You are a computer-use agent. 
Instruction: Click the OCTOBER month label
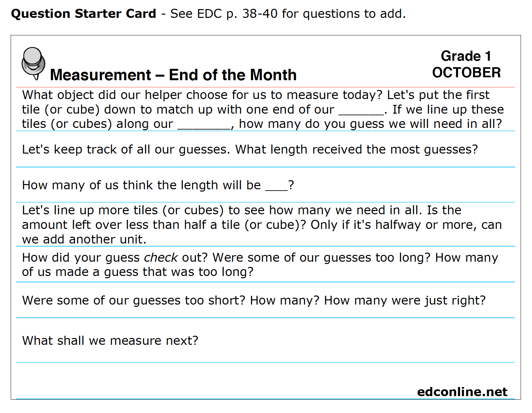click(x=466, y=72)
